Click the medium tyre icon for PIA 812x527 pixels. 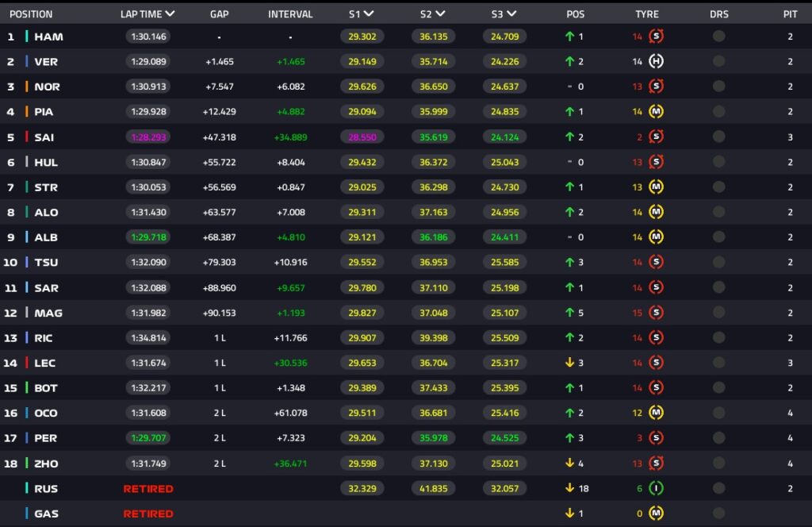(x=656, y=112)
